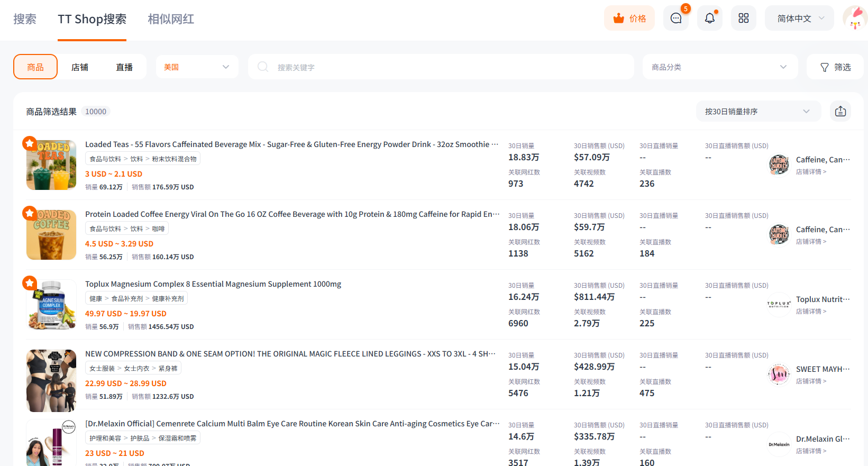Viewport: 868px width, 466px height.
Task: Open the notifications bell
Action: click(x=710, y=19)
